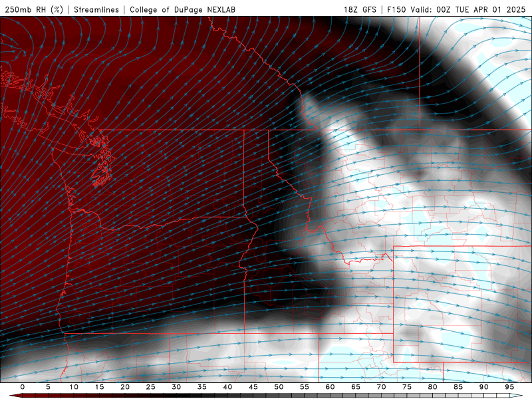Click "College of DuPage NEXLAB" text
Viewport: 532px width, 399px height.
182,9
